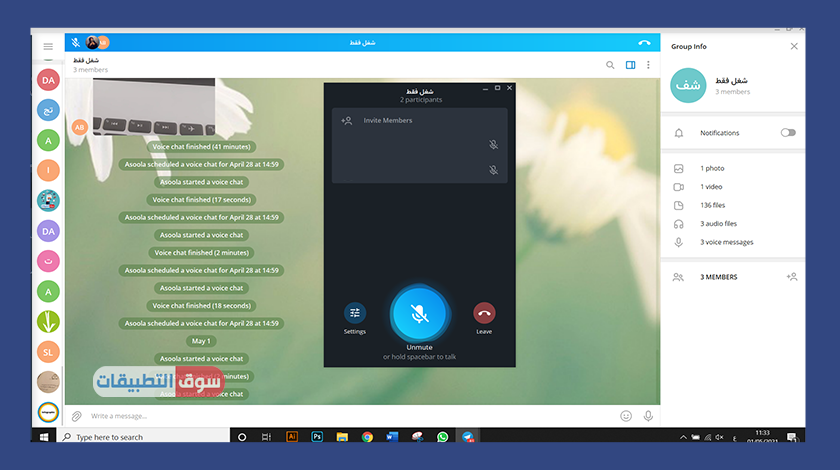Click 'Voice chat finished (17 seconds)' message
This screenshot has height=470, width=840.
point(201,200)
